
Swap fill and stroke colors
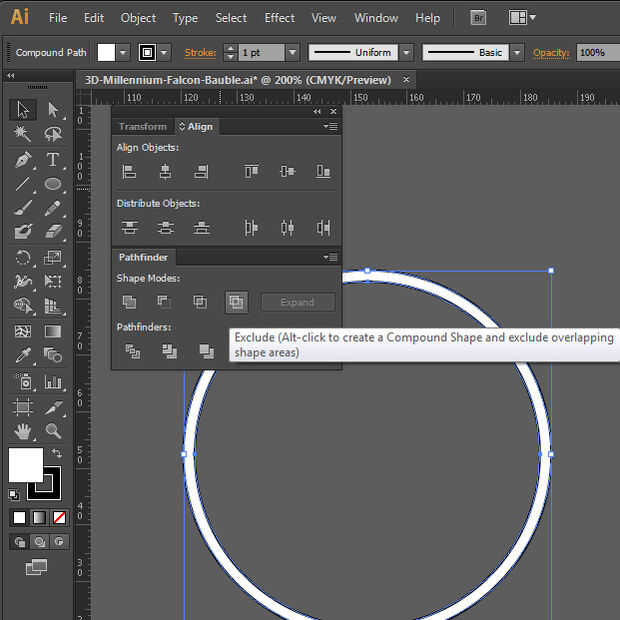[x=57, y=454]
